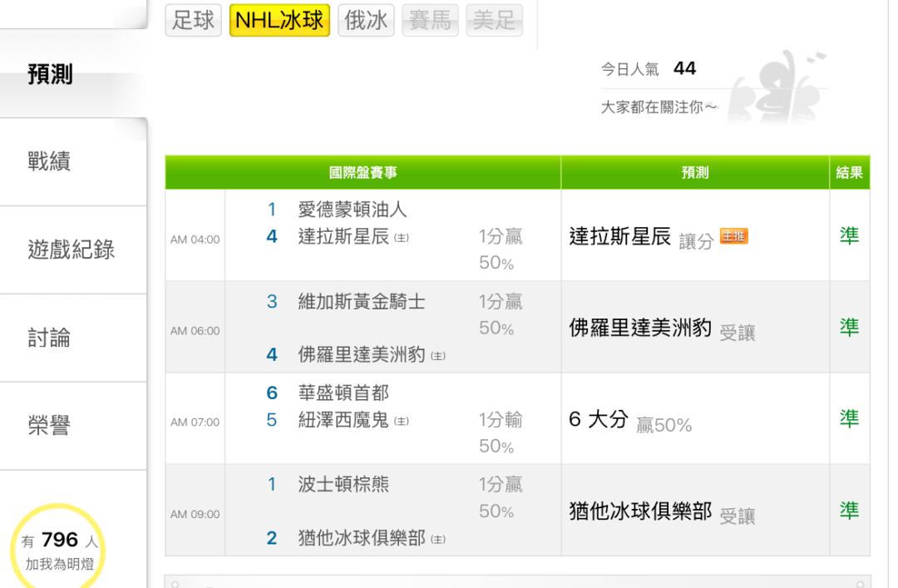Click 準 result for AM 07:00 match
898x588 pixels.
pyautogui.click(x=849, y=419)
